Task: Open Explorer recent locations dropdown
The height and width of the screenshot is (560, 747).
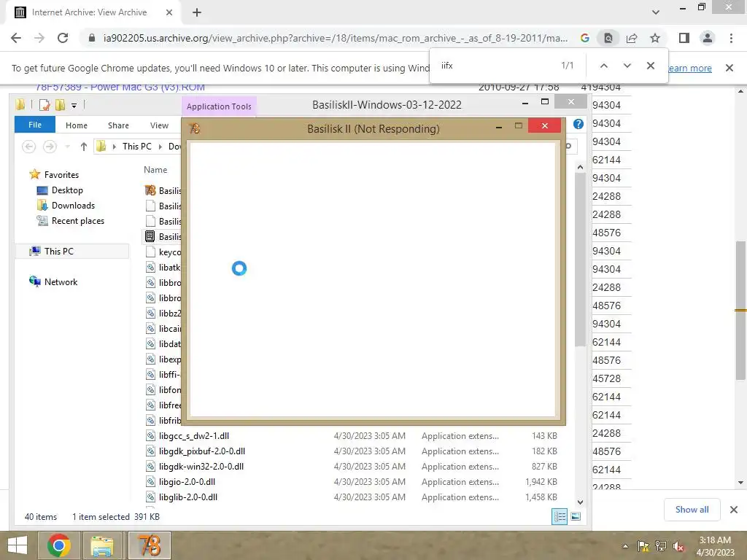Action: (x=67, y=147)
